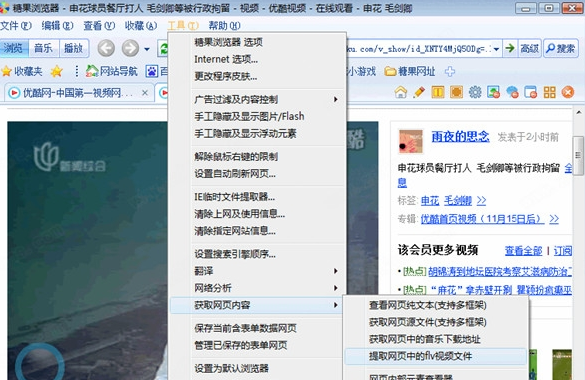Select 设置自动刷新网页 entry

tap(257, 174)
